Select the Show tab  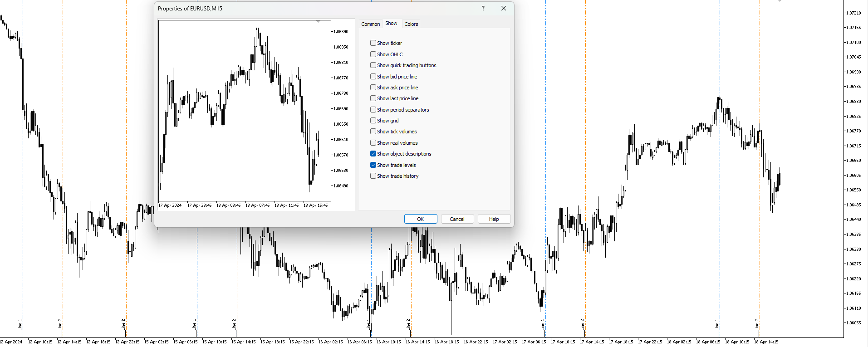tap(391, 24)
